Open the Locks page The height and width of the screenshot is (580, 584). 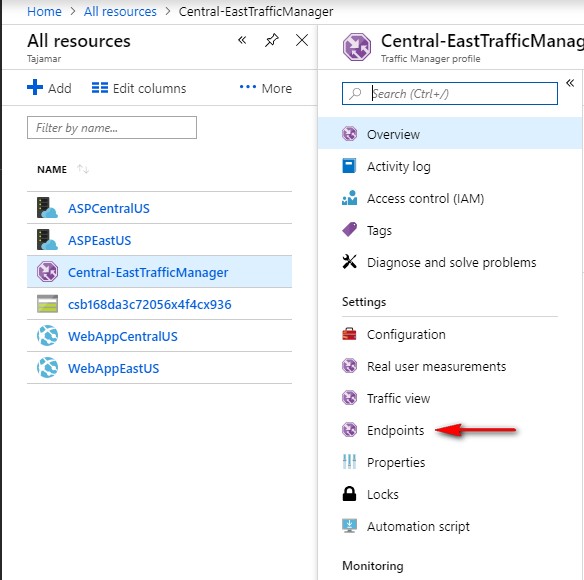(x=383, y=494)
